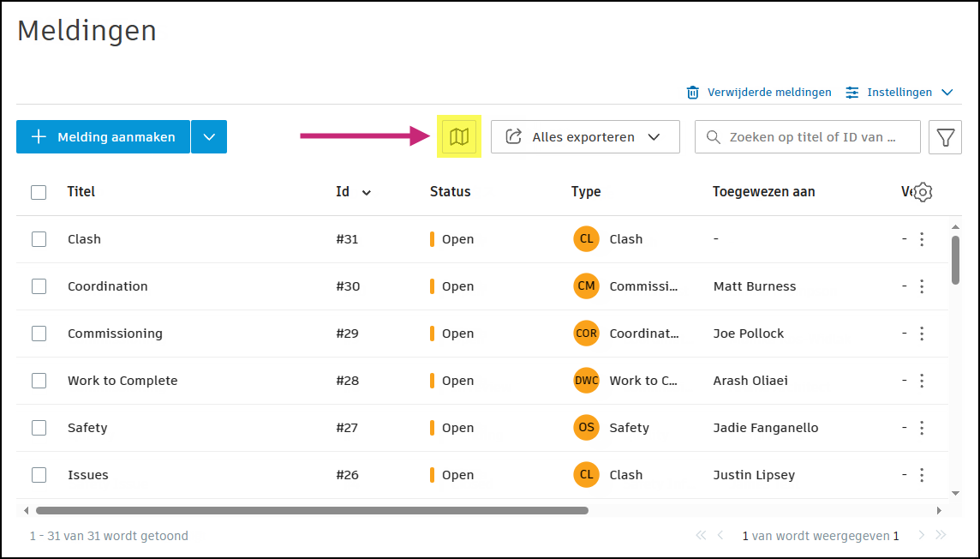Sort by the Status column header
The height and width of the screenshot is (559, 980).
[x=451, y=192]
